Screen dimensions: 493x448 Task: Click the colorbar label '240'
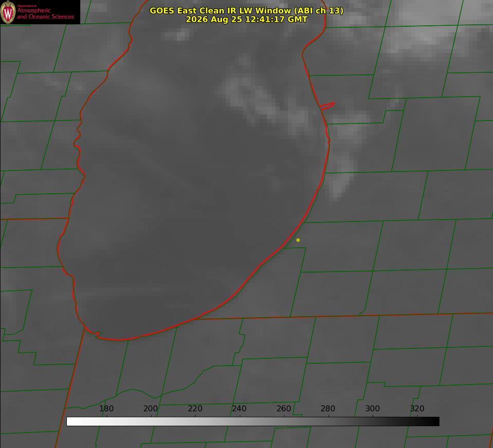(239, 408)
